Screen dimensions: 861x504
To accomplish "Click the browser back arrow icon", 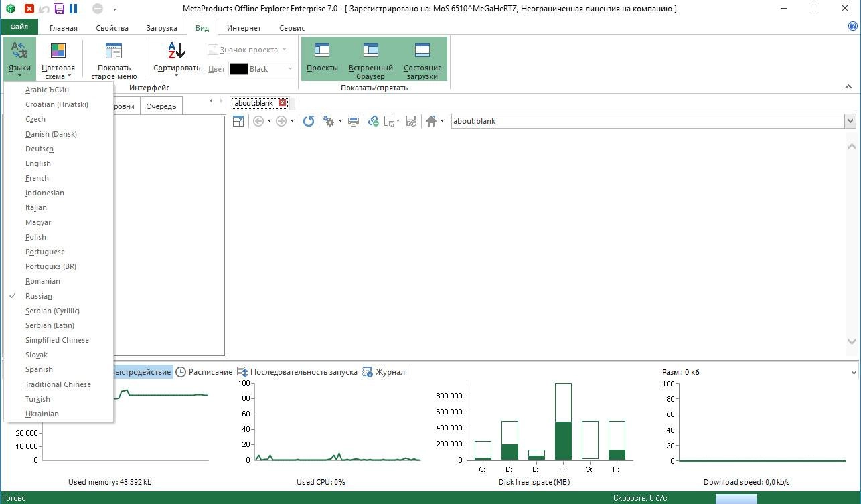I will tap(258, 121).
